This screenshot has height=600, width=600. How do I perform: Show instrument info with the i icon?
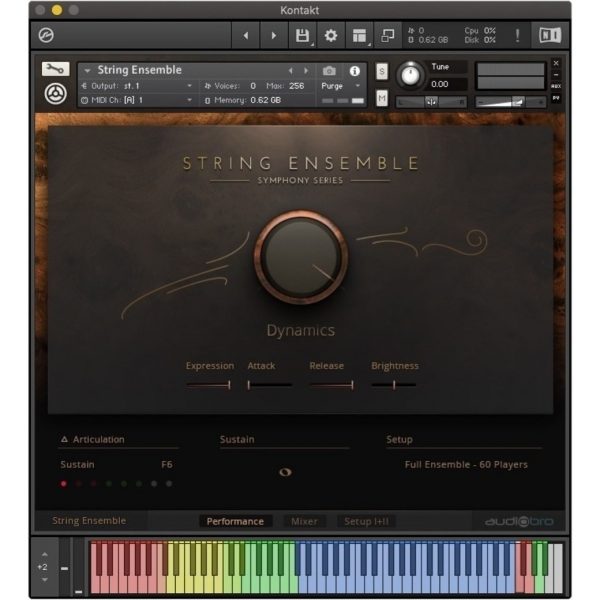[x=355, y=71]
